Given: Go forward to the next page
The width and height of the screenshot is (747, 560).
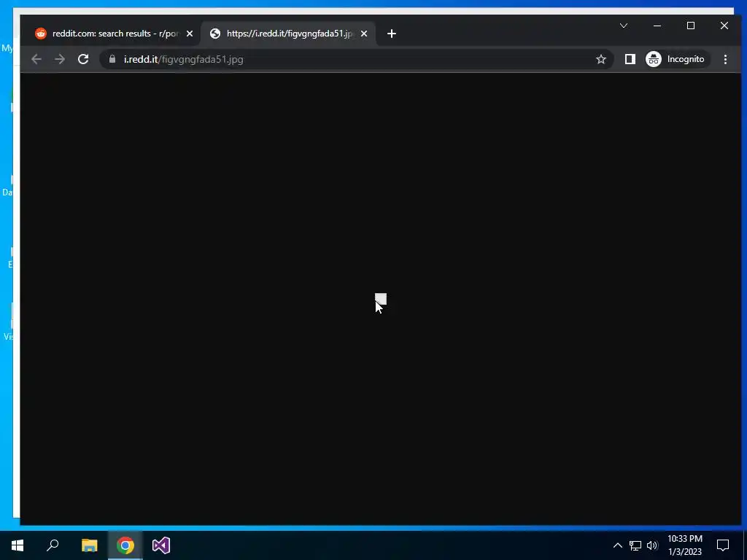Looking at the screenshot, I should [x=60, y=59].
